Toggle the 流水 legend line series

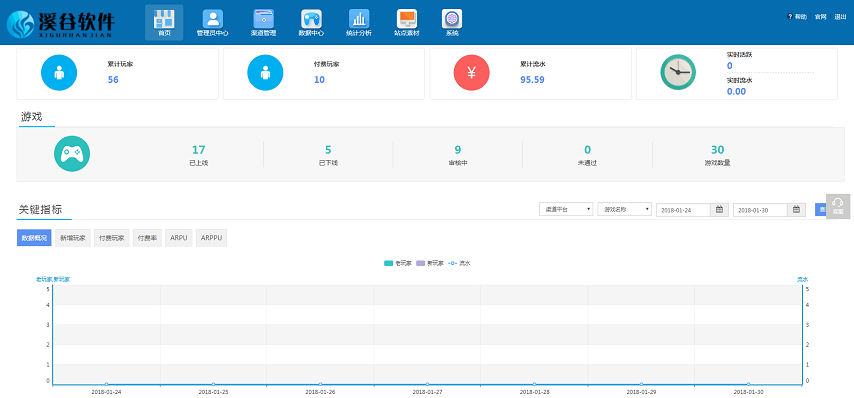pos(459,264)
